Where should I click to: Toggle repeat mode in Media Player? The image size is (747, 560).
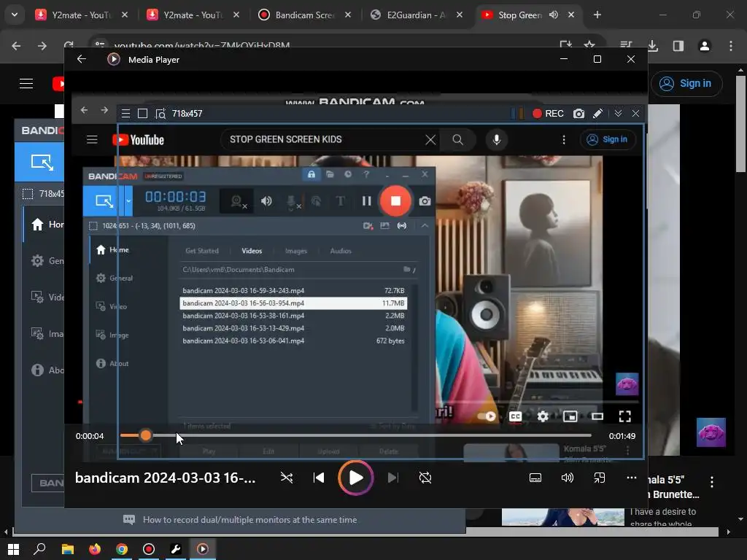coord(425,478)
